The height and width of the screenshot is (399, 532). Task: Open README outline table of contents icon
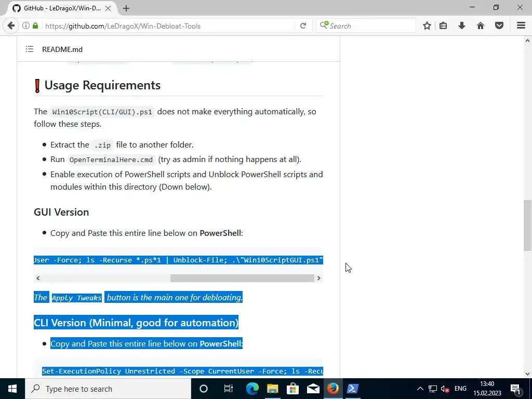(x=30, y=49)
